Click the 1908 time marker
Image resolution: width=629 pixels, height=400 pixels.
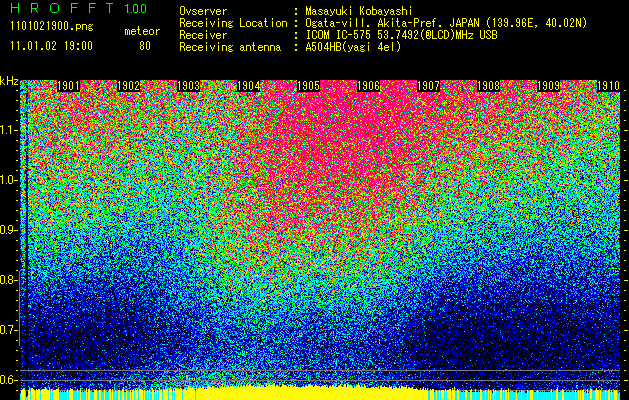[x=489, y=86]
